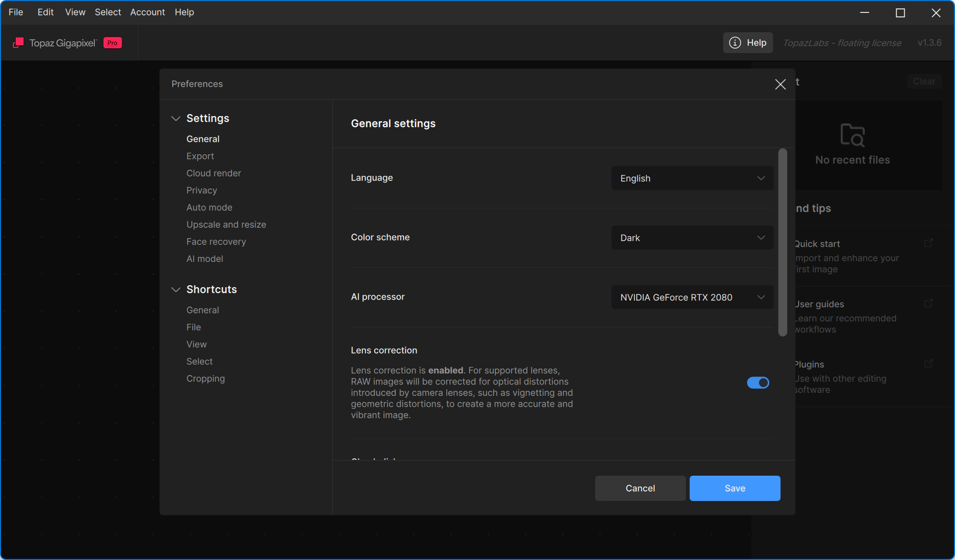Open the Language dropdown
The height and width of the screenshot is (560, 955).
pyautogui.click(x=692, y=178)
